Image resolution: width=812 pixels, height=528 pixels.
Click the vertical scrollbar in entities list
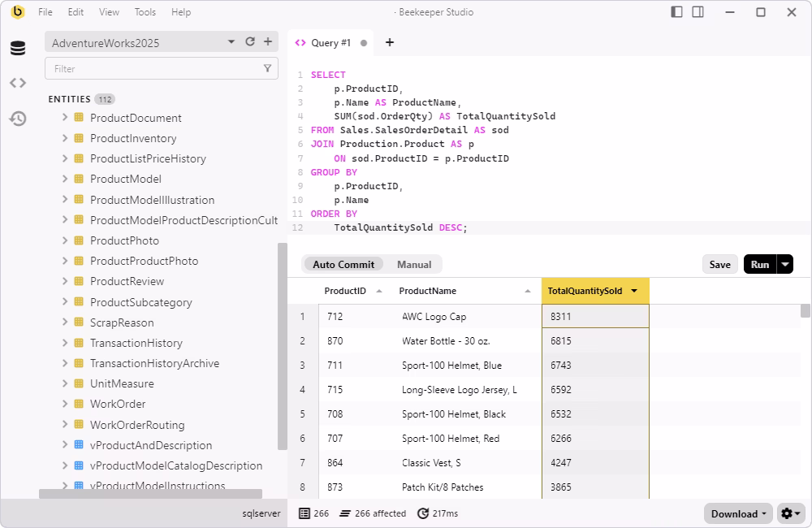(x=283, y=346)
